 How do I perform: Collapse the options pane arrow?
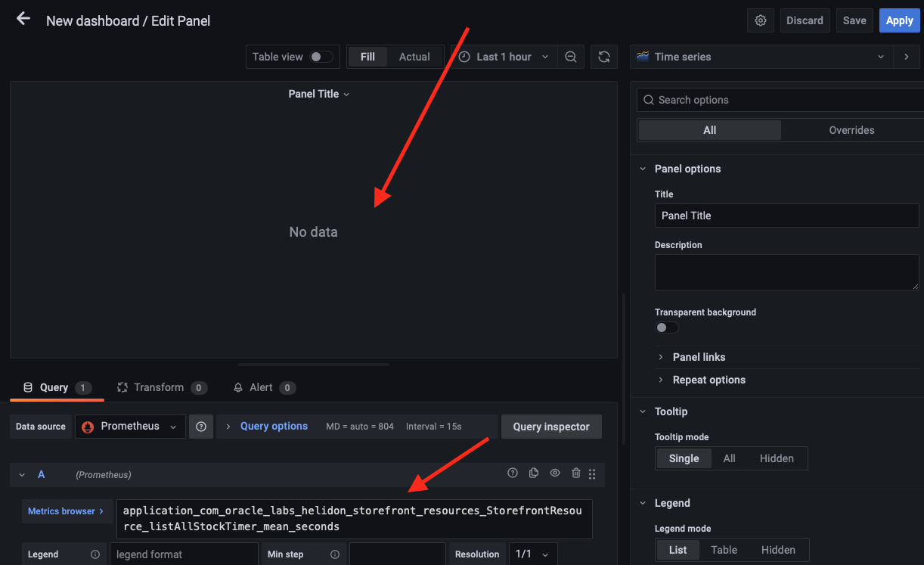907,57
